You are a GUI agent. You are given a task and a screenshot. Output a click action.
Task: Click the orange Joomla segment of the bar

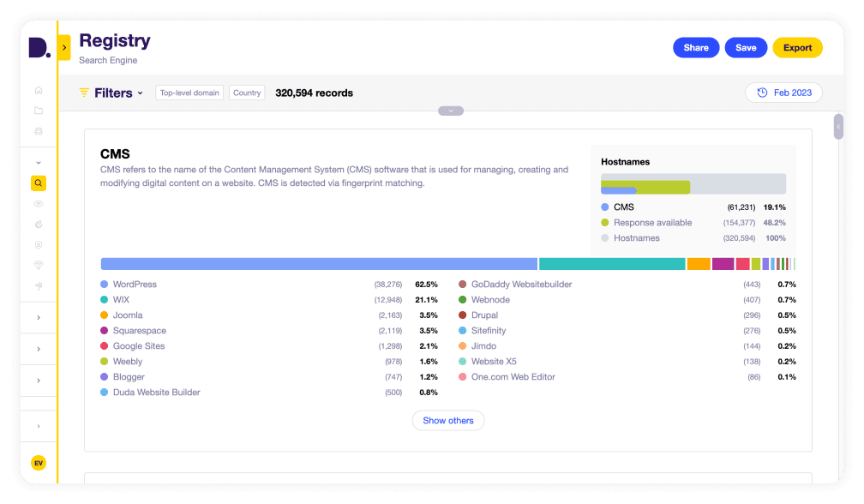point(698,264)
